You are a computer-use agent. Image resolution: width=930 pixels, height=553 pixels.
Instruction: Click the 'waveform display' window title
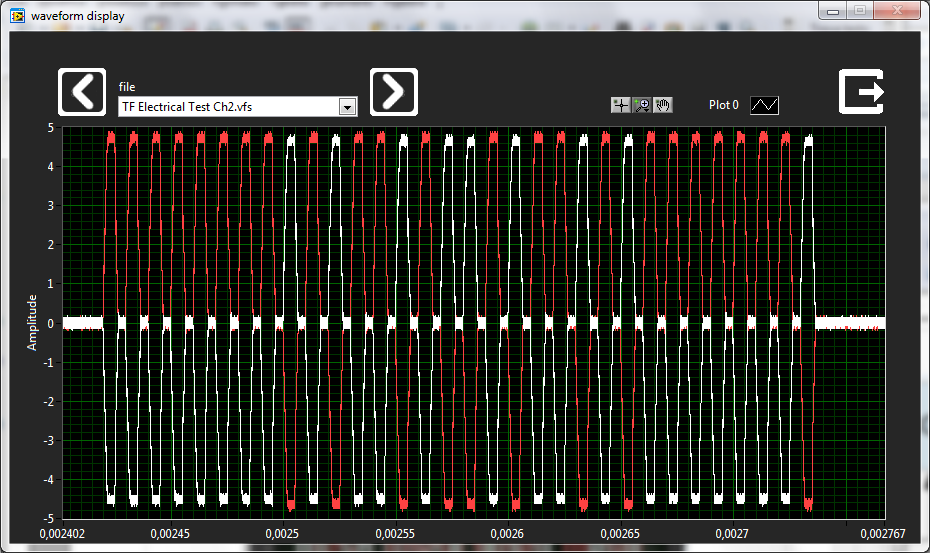point(78,16)
